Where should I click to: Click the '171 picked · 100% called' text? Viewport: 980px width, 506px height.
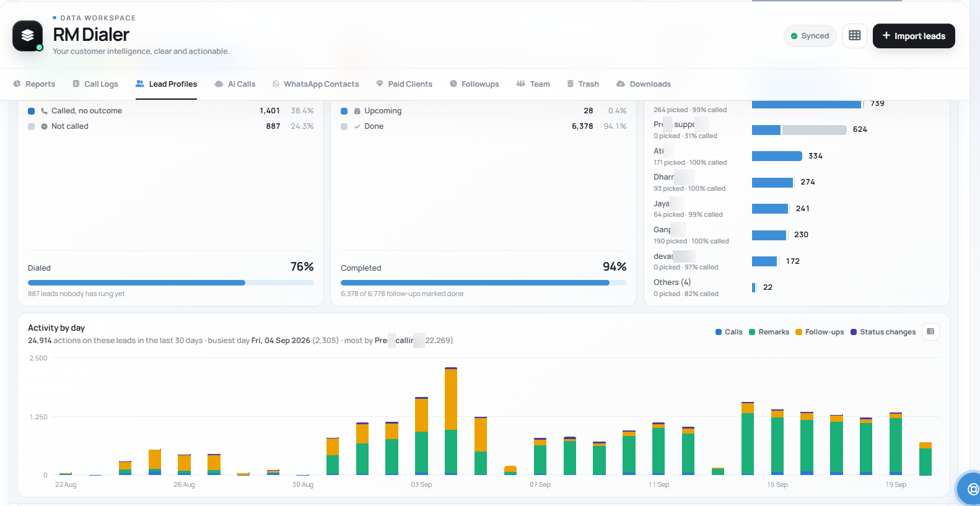[690, 162]
